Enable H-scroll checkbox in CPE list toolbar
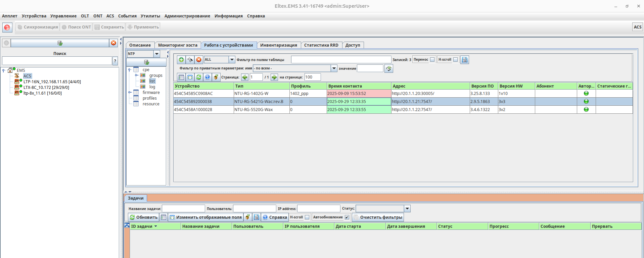This screenshot has width=644, height=258. [x=456, y=60]
